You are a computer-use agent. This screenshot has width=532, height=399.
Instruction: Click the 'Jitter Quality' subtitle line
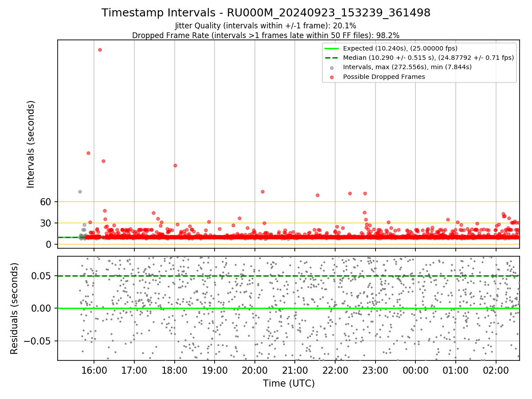266,26
